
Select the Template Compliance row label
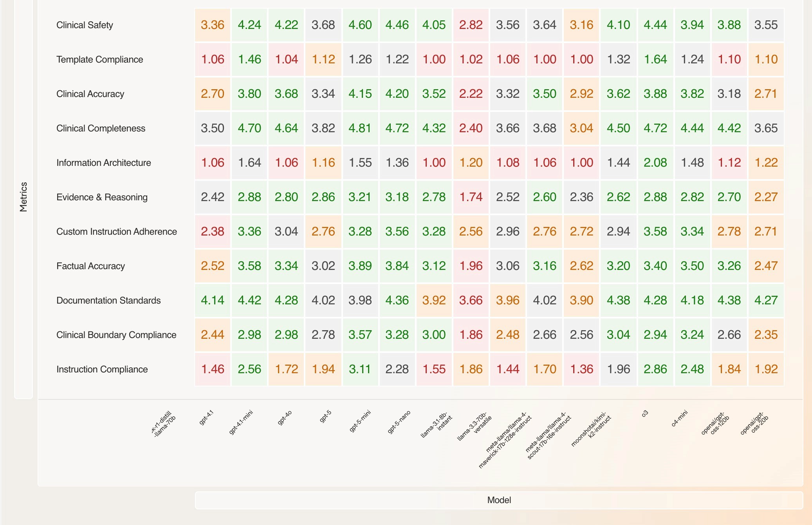click(x=99, y=59)
